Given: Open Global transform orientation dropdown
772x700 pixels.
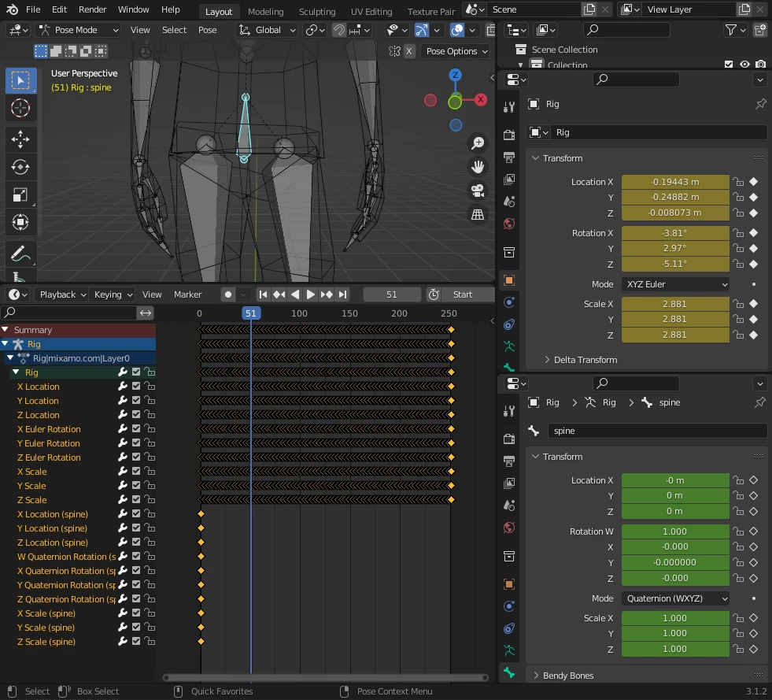Looking at the screenshot, I should pos(268,30).
